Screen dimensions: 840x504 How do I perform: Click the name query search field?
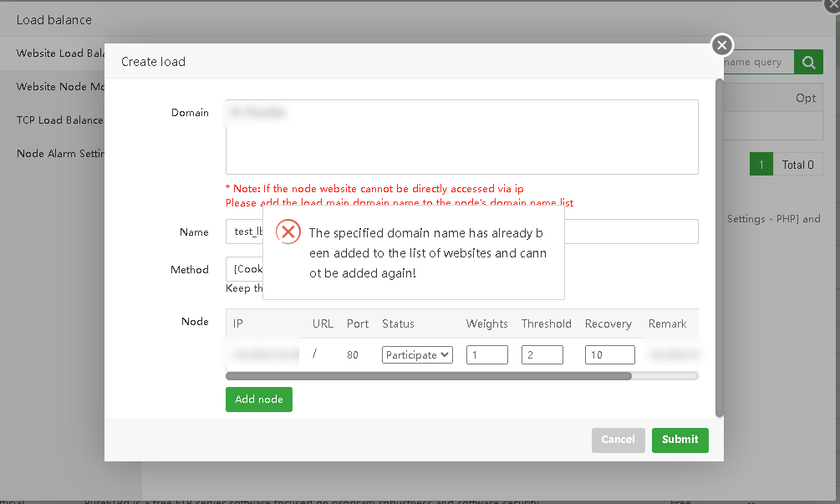759,62
